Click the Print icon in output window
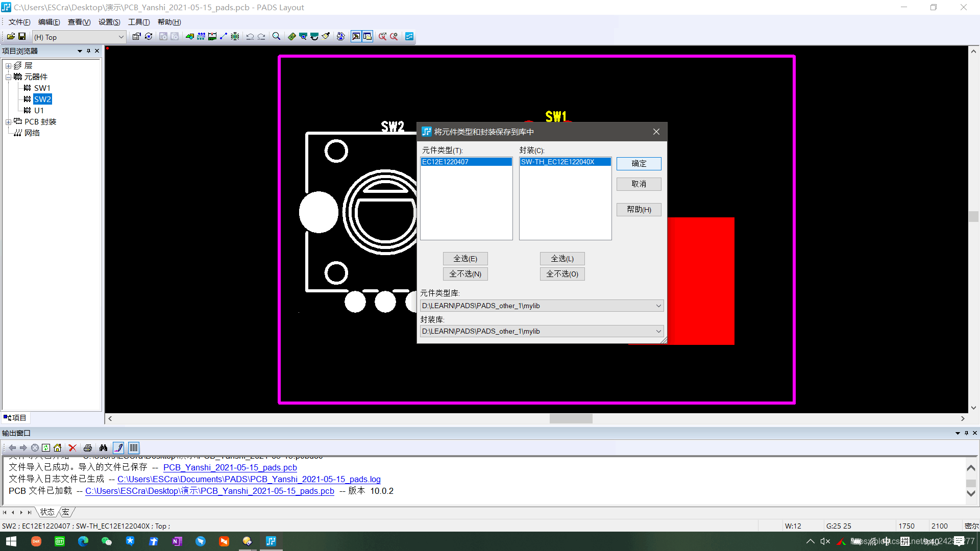Viewport: 980px width, 551px height. pyautogui.click(x=88, y=447)
